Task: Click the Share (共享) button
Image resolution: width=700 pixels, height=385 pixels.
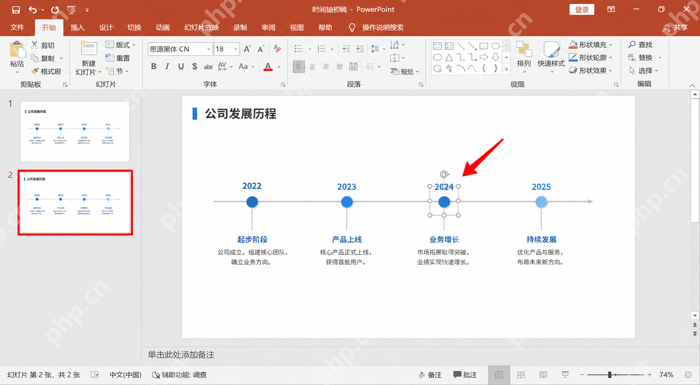Action: coord(675,28)
